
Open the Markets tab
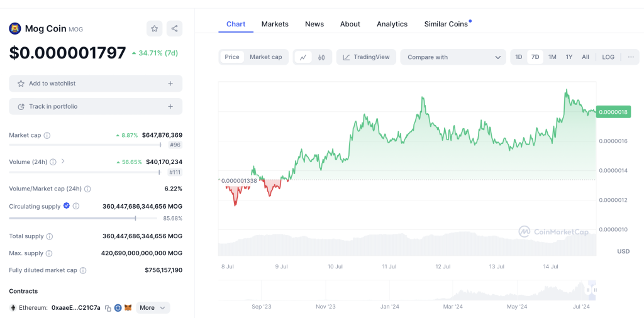275,25
